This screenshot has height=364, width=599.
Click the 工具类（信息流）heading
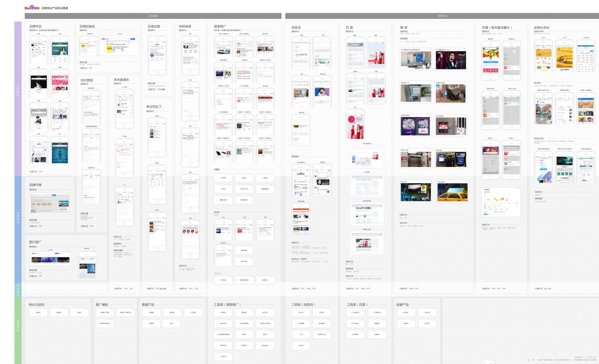[x=304, y=305]
